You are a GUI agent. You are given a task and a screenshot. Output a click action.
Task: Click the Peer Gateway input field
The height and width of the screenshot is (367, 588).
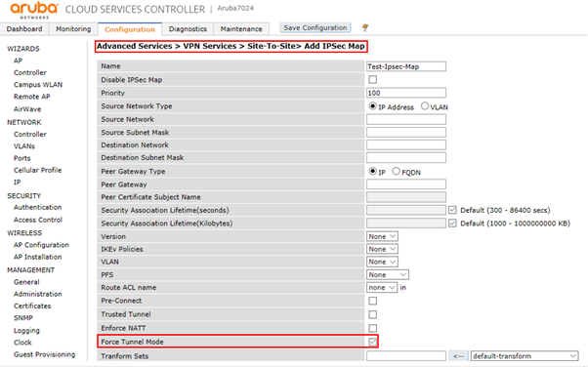point(406,184)
